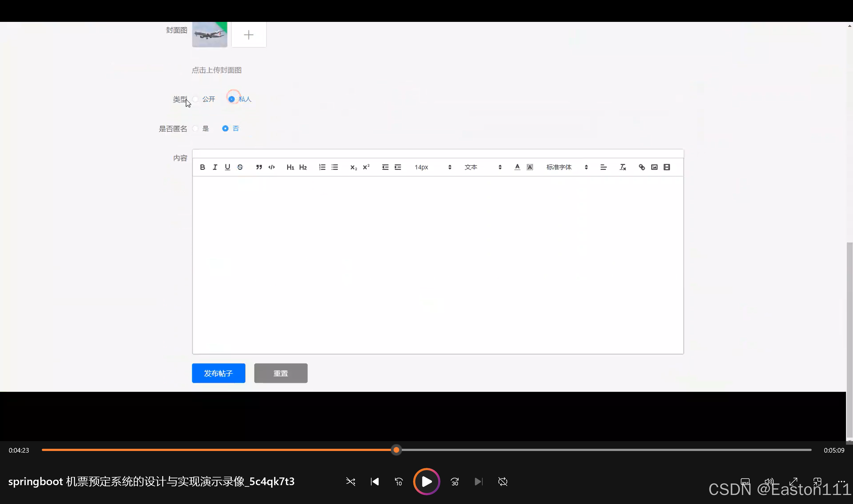Clear text formatting in the editor
Viewport: 853px width, 504px height.
(623, 167)
